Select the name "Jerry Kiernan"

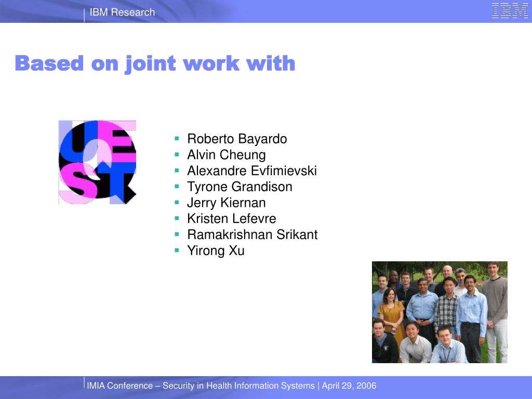click(227, 203)
